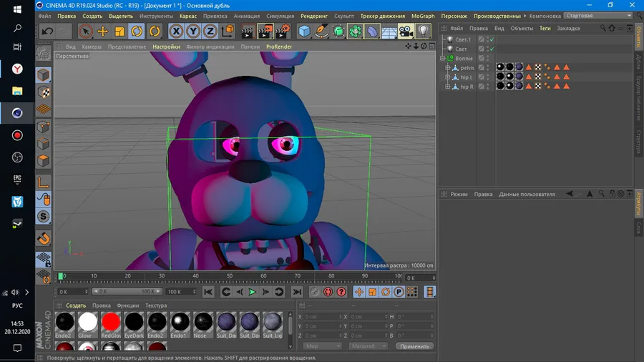Screen dimensions: 644x362
Task: Select the RedGlow material swatch
Action: (111, 324)
